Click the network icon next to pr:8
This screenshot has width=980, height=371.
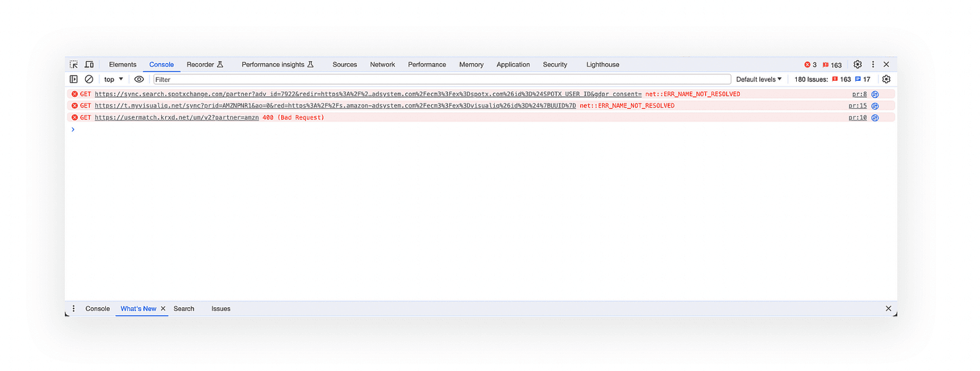click(875, 94)
